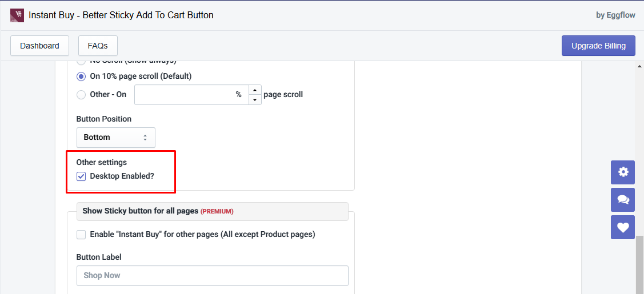Click the 'Show Sticky button for all pages' heading
Viewport: 644px width, 294px height.
(x=141, y=211)
